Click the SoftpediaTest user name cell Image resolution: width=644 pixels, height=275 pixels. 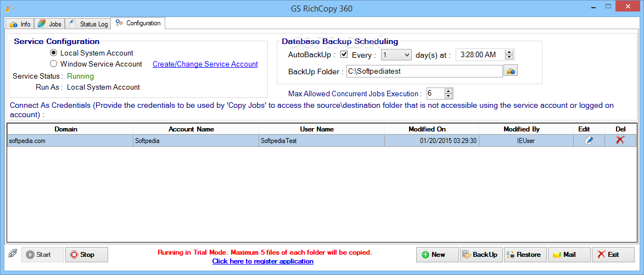pos(322,140)
